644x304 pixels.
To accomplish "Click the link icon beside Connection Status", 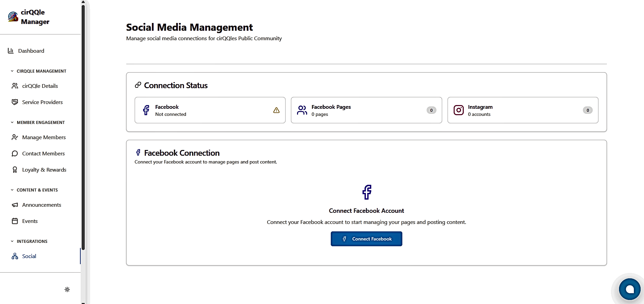I will tap(138, 85).
